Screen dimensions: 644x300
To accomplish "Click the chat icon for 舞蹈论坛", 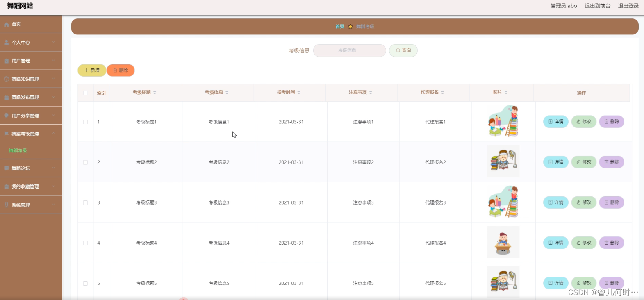I will point(7,168).
